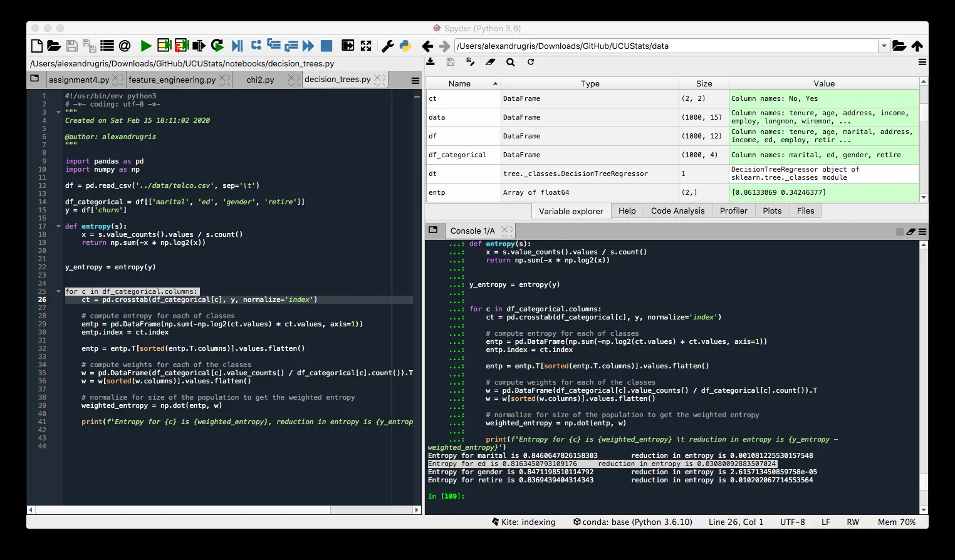This screenshot has height=560, width=955.
Task: Open the Plots pane tab
Action: pyautogui.click(x=772, y=211)
